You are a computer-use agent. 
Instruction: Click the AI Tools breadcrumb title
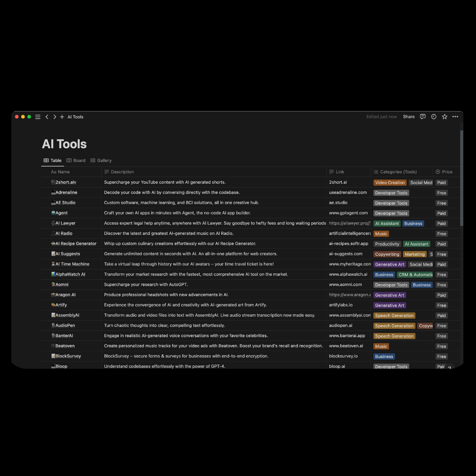point(75,117)
